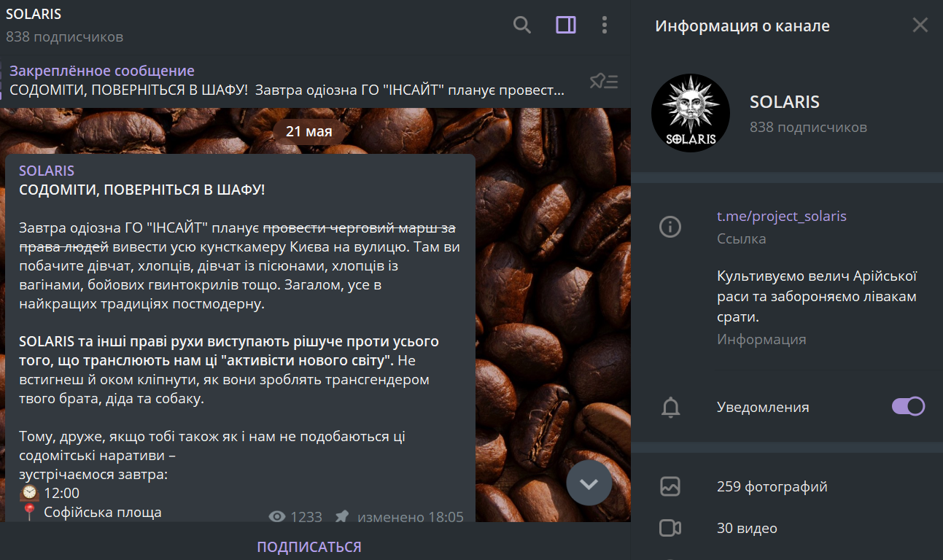Click the scroll-to-bottom arrow button

pos(589,483)
